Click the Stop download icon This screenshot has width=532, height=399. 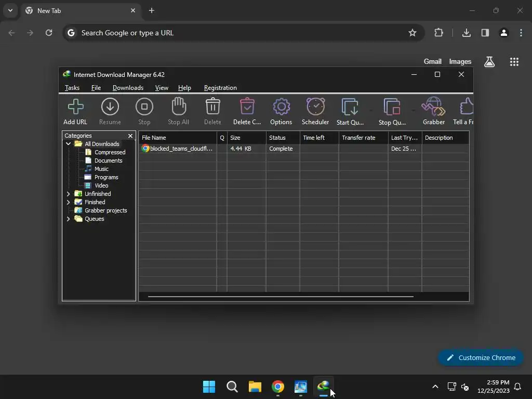click(144, 107)
